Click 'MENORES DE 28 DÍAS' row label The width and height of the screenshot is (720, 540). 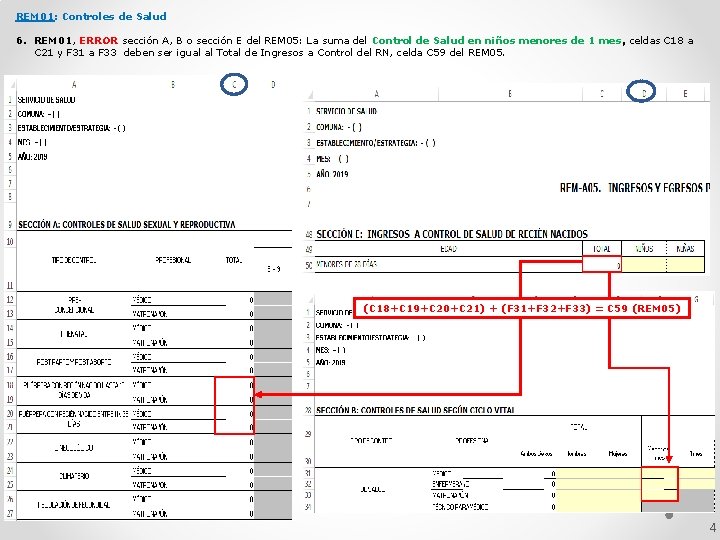point(347,264)
